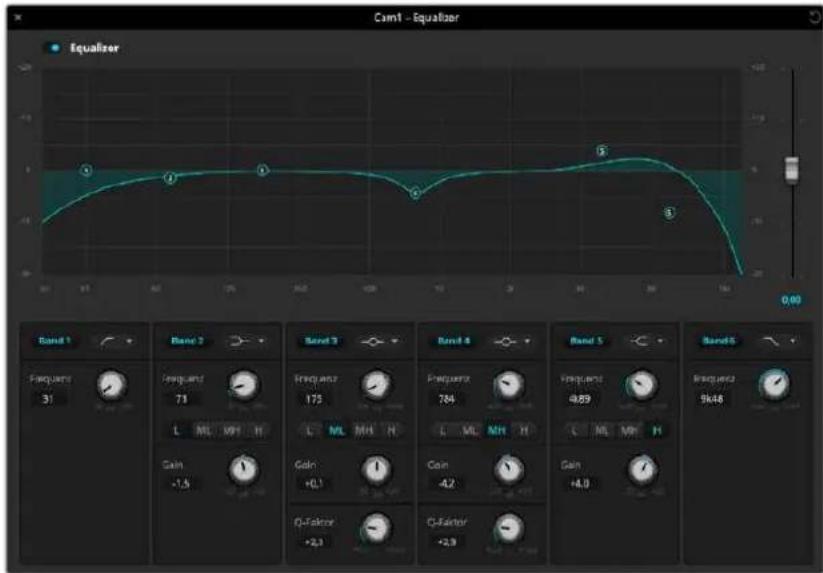Click the Band 2 Frequenz knob

[x=244, y=386]
